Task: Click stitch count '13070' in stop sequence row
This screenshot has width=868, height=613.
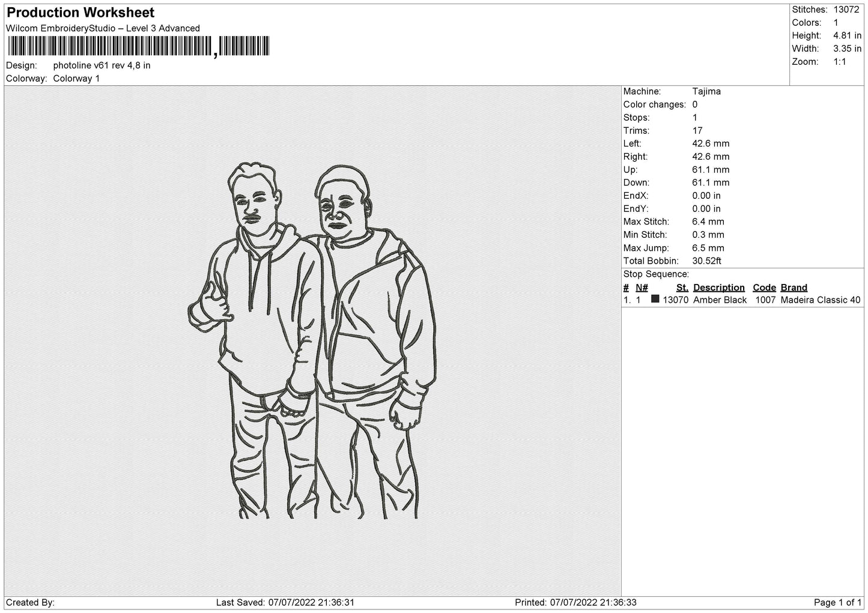Action: (x=675, y=300)
